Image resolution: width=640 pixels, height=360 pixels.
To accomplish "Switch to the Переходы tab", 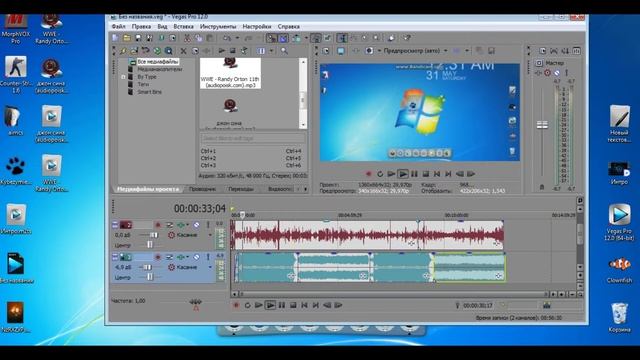I will [241, 189].
